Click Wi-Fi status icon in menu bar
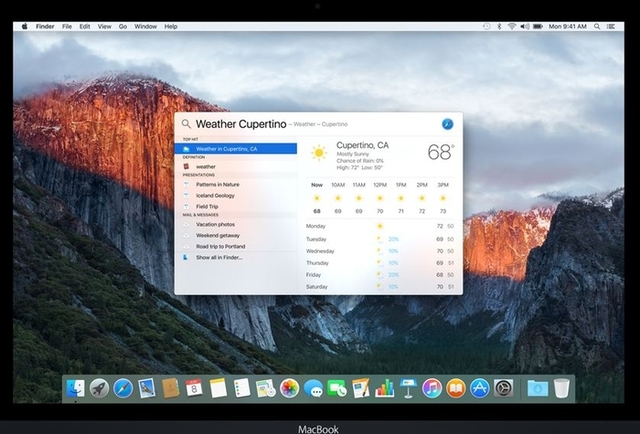 click(511, 27)
